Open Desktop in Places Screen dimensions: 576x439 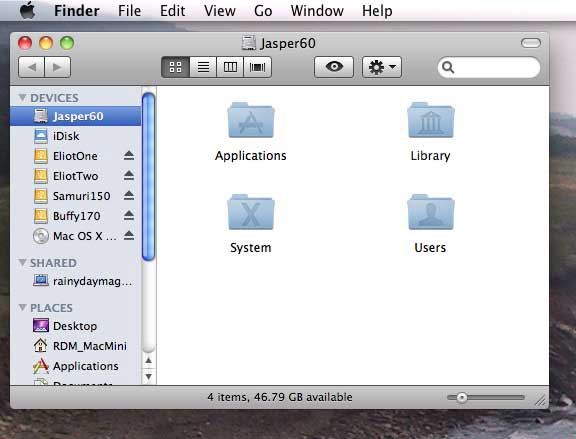[x=76, y=326]
